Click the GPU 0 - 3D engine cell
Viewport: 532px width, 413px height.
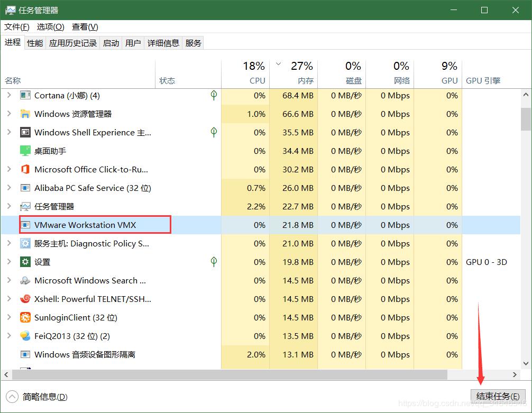(486, 262)
